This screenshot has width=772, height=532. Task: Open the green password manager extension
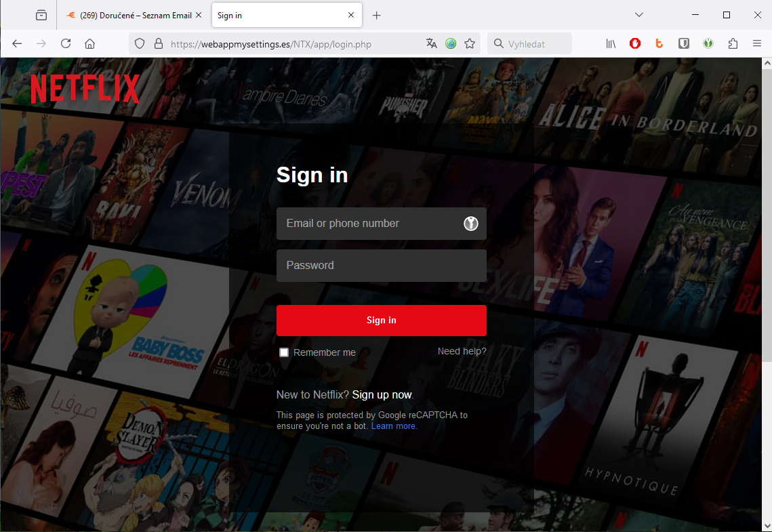pos(708,44)
